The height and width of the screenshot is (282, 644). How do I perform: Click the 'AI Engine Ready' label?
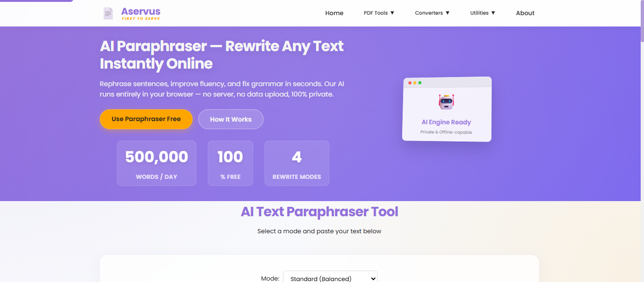tap(446, 122)
